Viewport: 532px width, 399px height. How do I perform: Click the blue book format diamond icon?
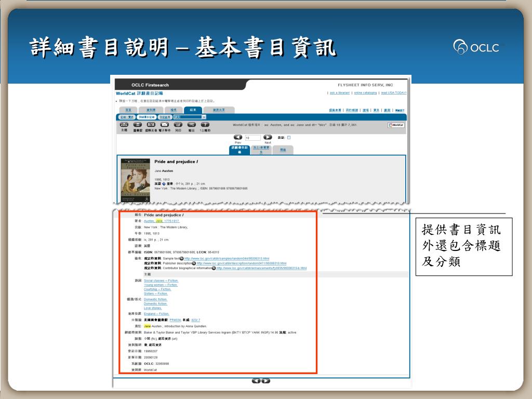click(164, 184)
